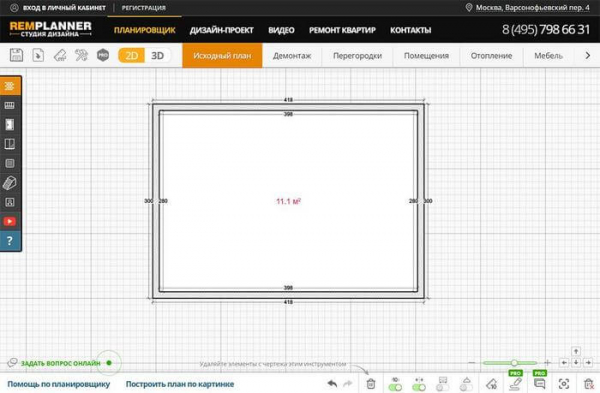This screenshot has height=393, width=600.
Task: Activate the trash delete tool
Action: 370,383
